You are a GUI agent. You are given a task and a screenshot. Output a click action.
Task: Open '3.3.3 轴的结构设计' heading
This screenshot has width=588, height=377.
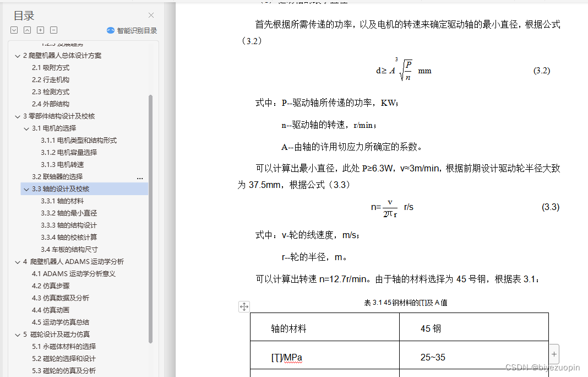click(69, 225)
